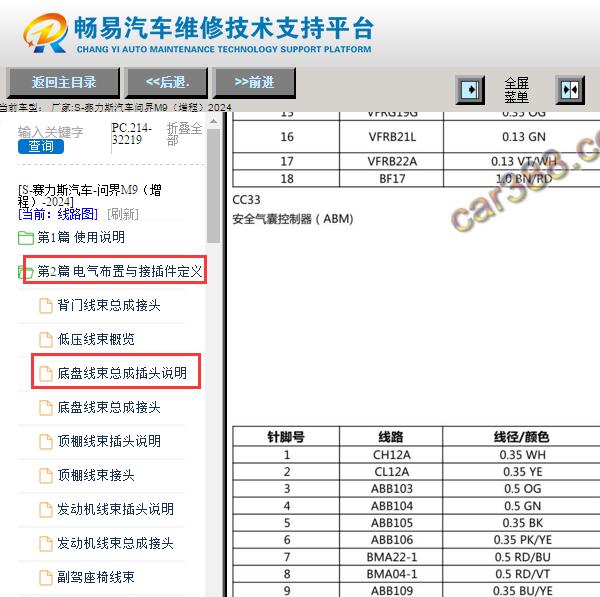Click the BMA04-1 circuit cell

point(391,574)
